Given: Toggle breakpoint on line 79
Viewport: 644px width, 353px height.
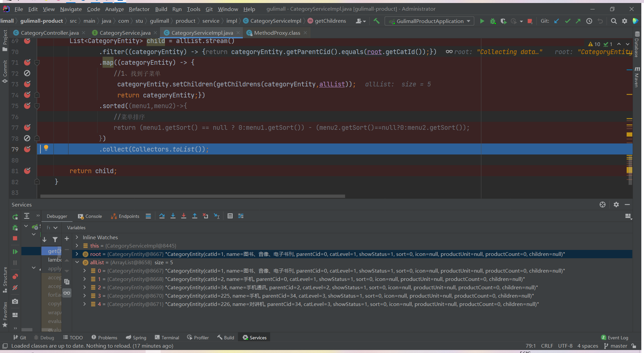Looking at the screenshot, I should point(27,149).
